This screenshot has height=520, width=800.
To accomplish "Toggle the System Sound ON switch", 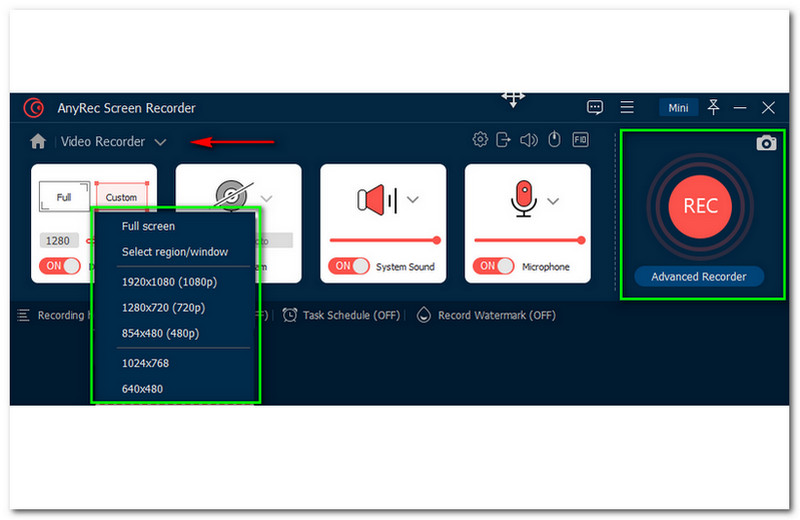I will (x=349, y=266).
